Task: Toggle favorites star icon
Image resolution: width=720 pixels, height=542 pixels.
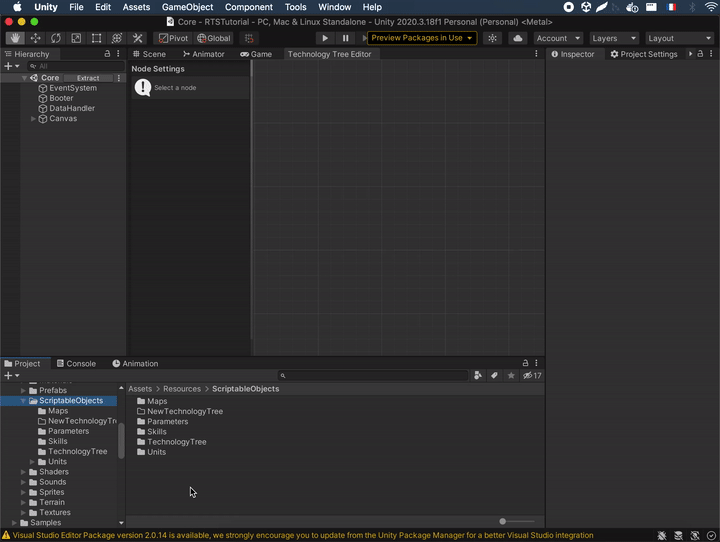Action: click(511, 376)
